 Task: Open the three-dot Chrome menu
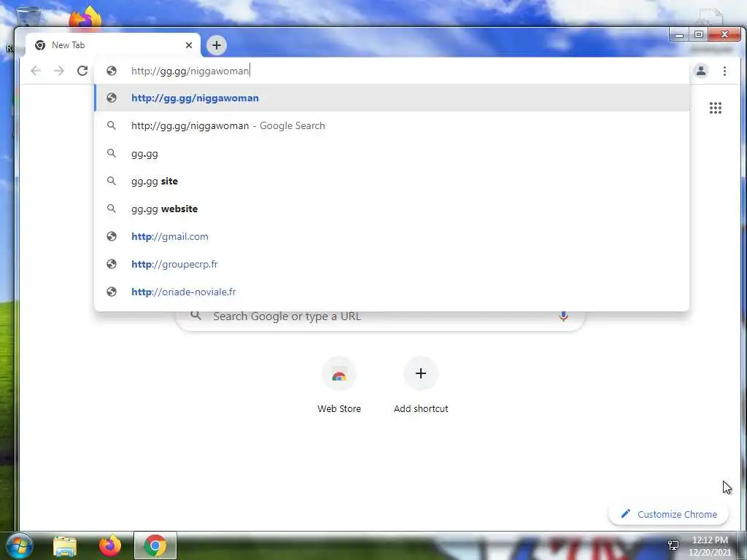point(724,71)
